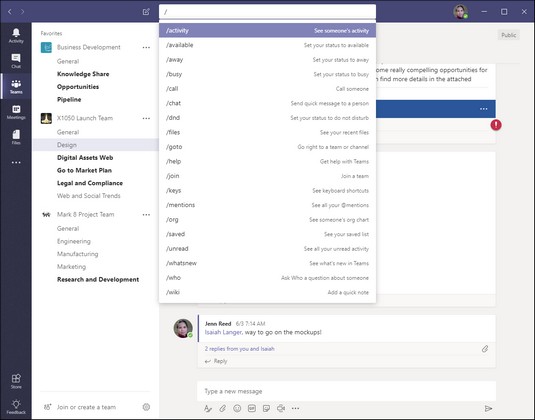Select the /available command

coord(268,45)
